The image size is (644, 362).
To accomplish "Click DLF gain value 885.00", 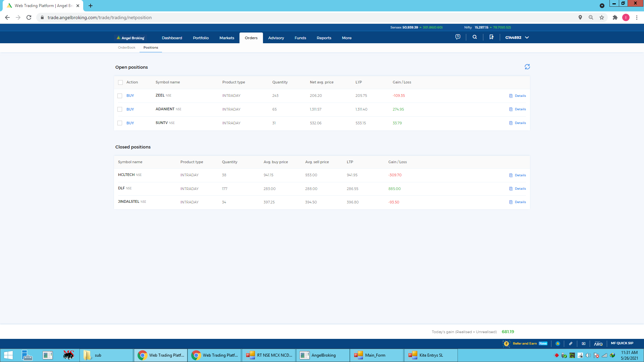I will pos(394,189).
